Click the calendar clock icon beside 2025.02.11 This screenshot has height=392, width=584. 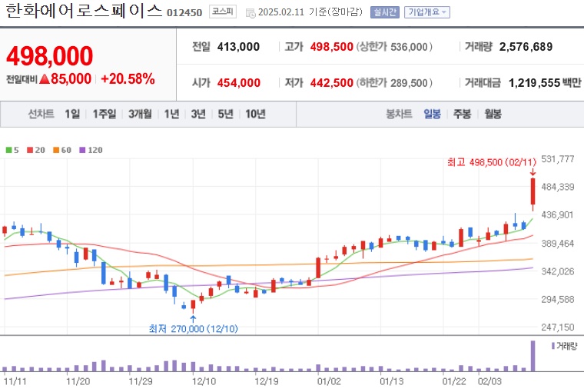251,13
